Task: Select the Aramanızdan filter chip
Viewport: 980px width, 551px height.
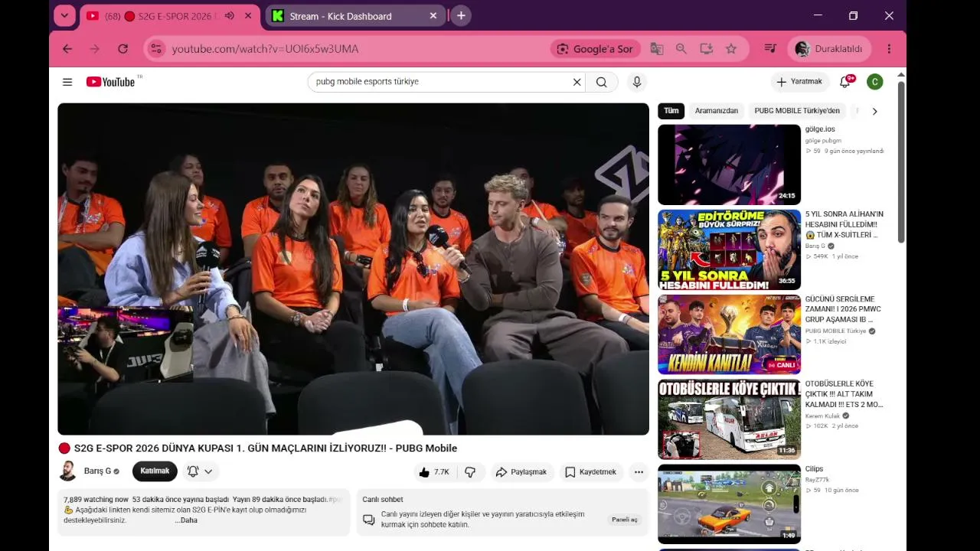Action: (x=717, y=111)
